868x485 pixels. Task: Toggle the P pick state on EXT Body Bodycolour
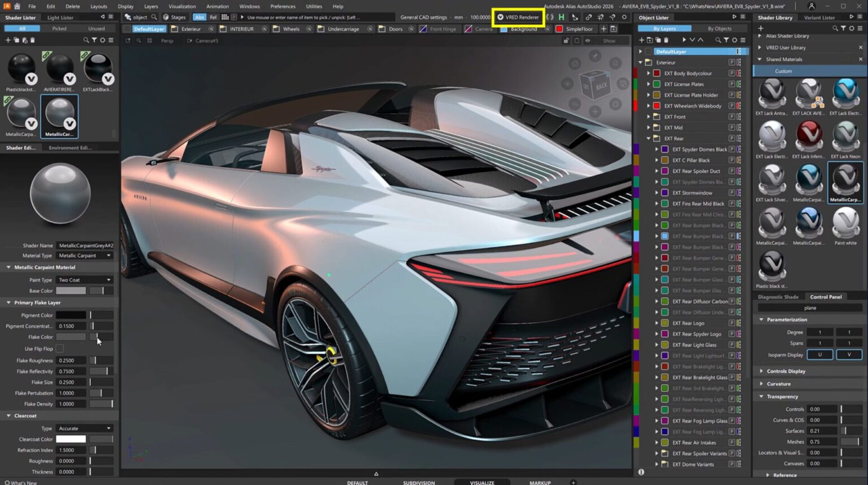[x=731, y=73]
